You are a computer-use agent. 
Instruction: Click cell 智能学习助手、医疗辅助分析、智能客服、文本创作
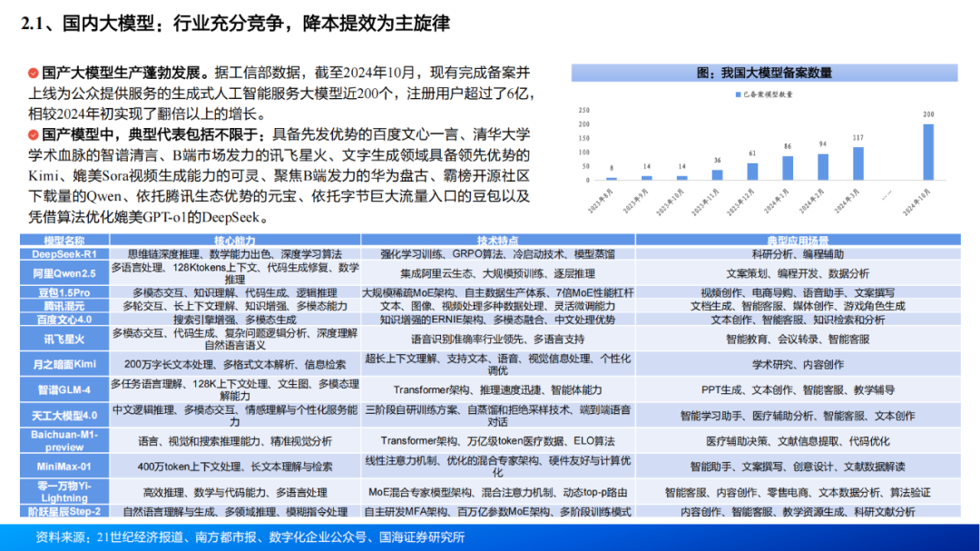click(x=799, y=415)
